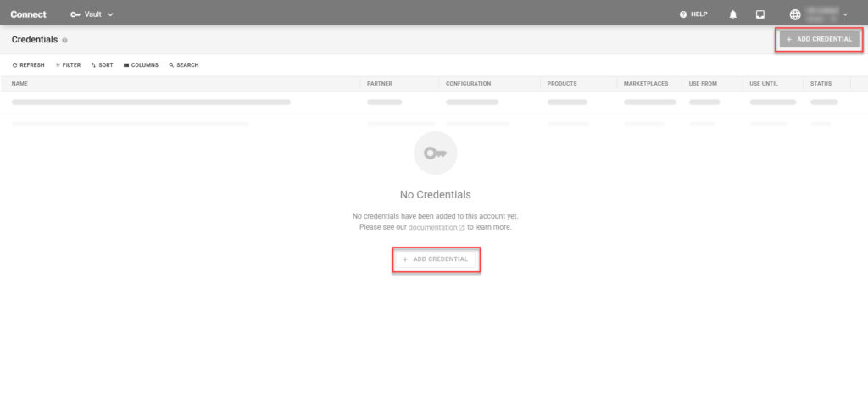Viewport: 868px width, 412px height.
Task: Click the Connect logo
Action: [x=29, y=14]
